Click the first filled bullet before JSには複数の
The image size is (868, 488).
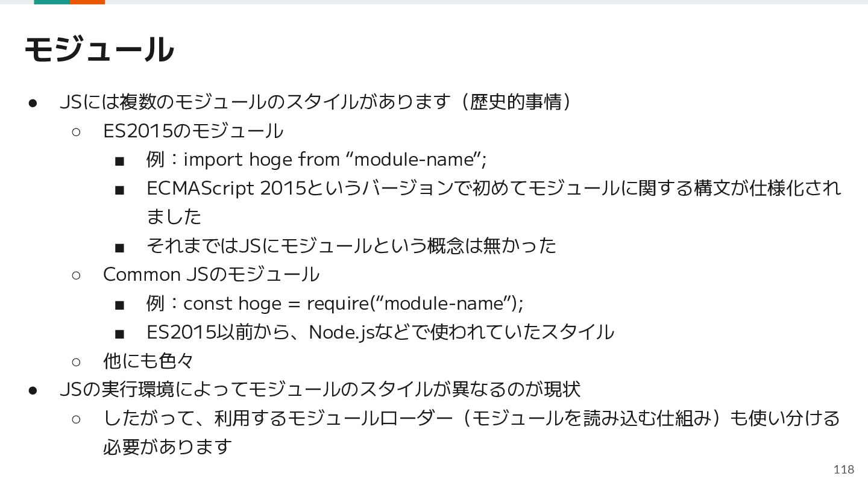tap(33, 102)
